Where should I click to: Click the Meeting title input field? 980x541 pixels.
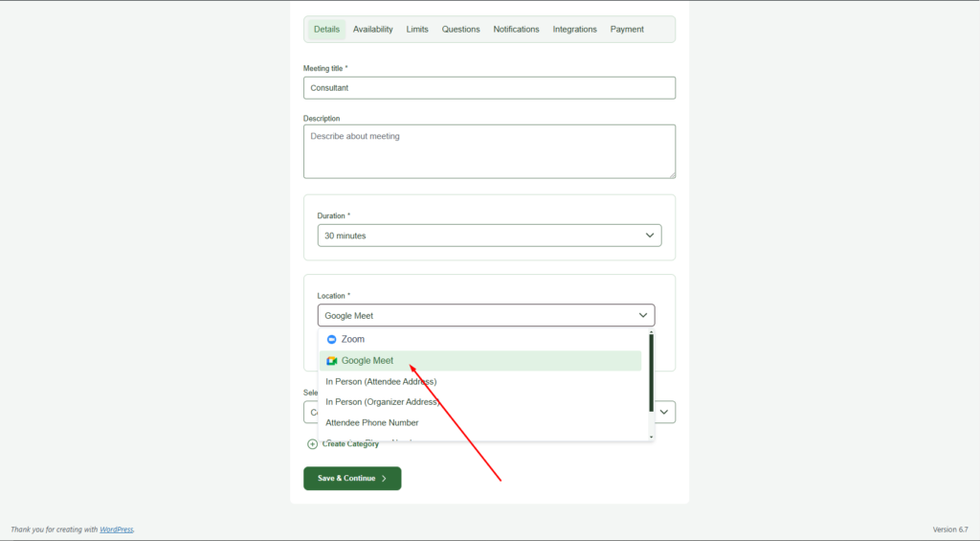click(x=489, y=87)
